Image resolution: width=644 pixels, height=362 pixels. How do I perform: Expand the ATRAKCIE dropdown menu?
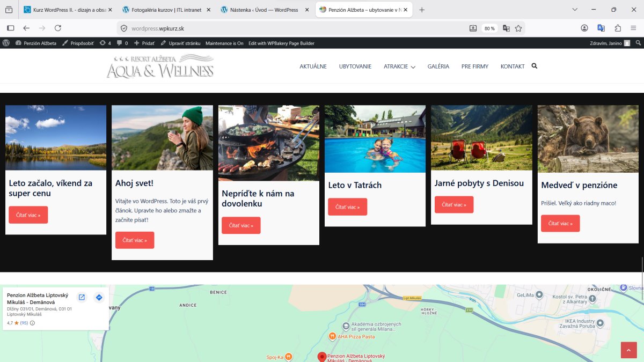pos(399,67)
